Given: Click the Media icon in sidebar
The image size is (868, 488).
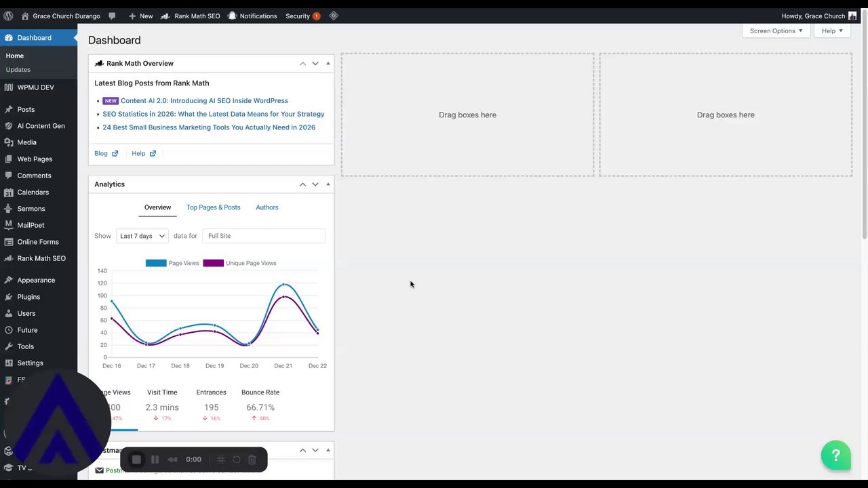Looking at the screenshot, I should tap(8, 142).
